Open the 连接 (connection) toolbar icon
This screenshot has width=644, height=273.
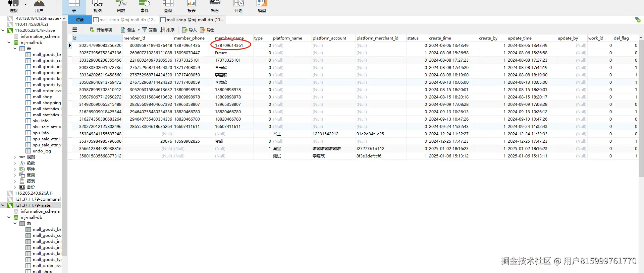coord(13,6)
